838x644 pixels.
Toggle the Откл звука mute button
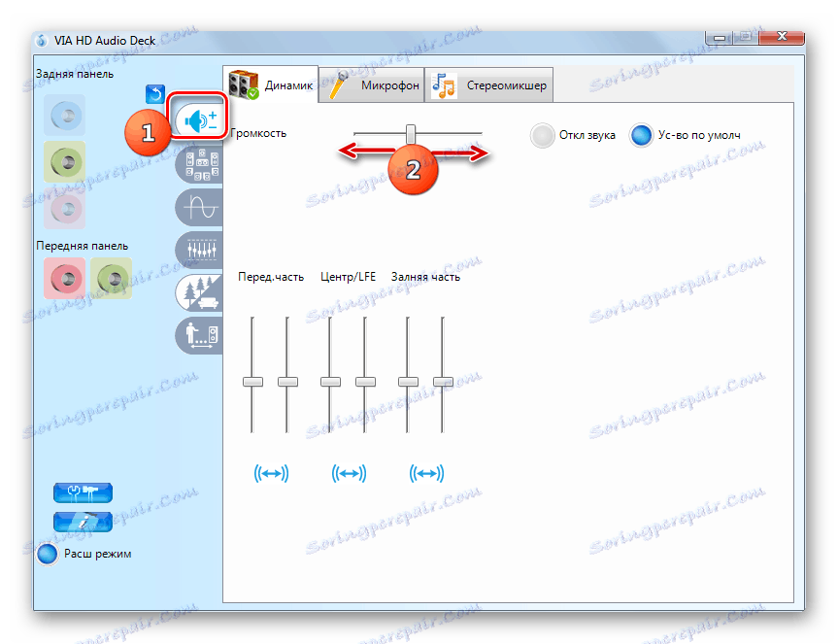(542, 135)
